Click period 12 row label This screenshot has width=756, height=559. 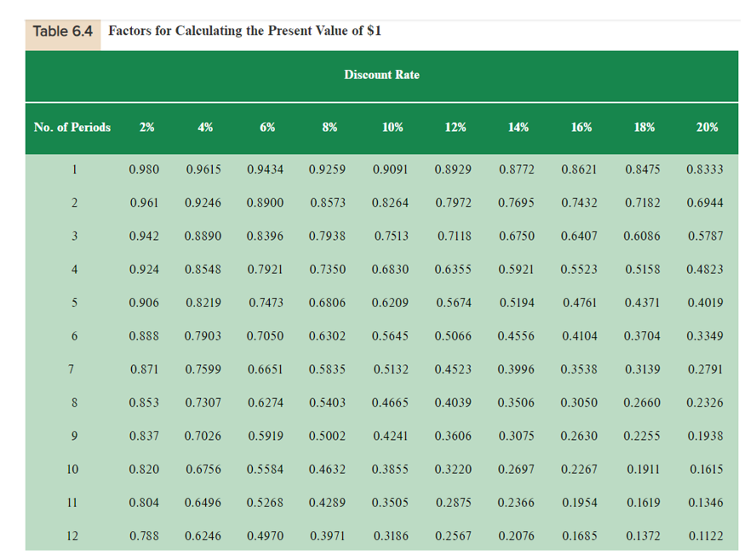point(72,535)
